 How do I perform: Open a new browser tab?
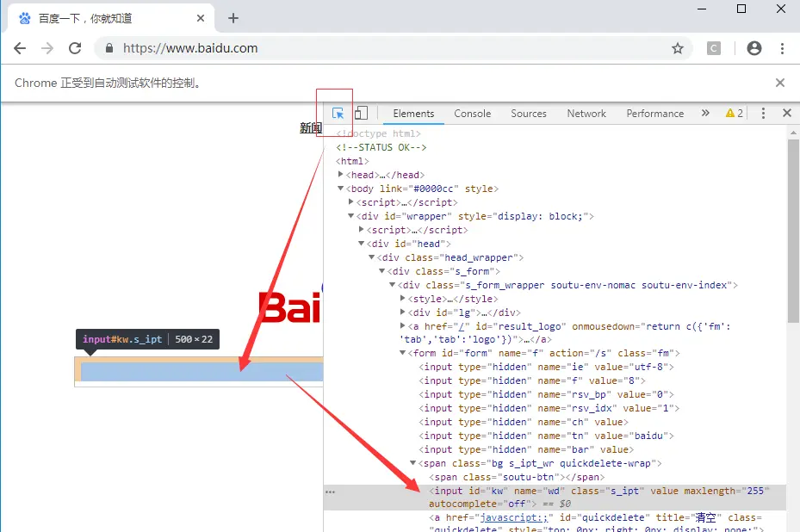(233, 18)
